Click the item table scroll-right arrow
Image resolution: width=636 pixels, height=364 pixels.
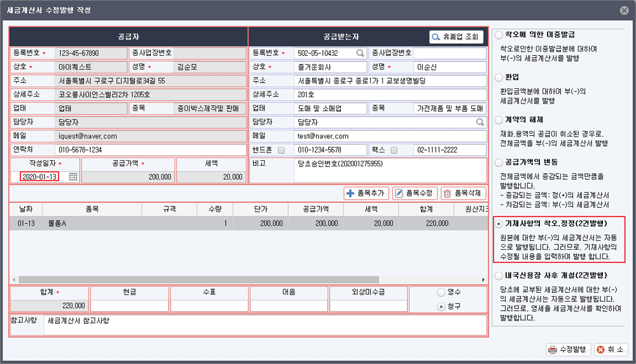coord(483,280)
